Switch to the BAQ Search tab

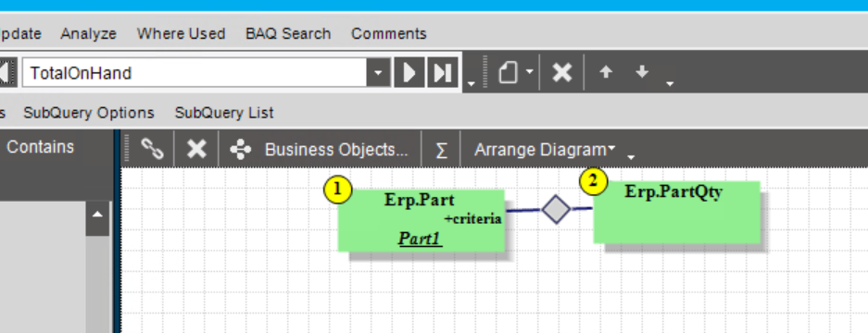288,33
